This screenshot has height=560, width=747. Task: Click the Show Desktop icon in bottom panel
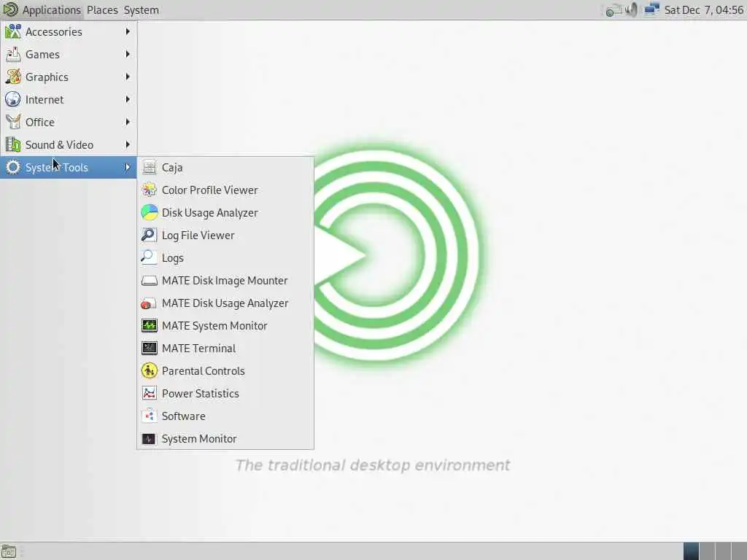9,552
